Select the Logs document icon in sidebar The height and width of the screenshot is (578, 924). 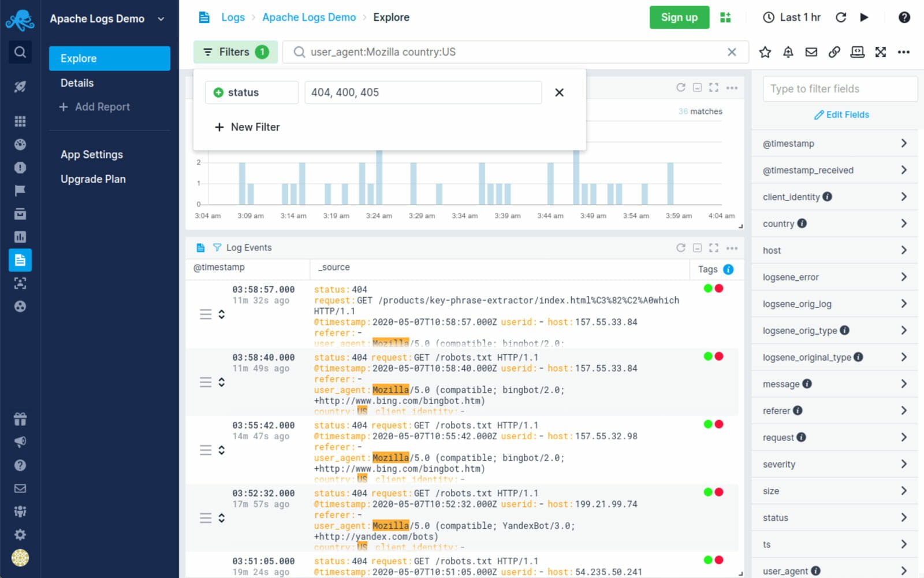click(20, 260)
